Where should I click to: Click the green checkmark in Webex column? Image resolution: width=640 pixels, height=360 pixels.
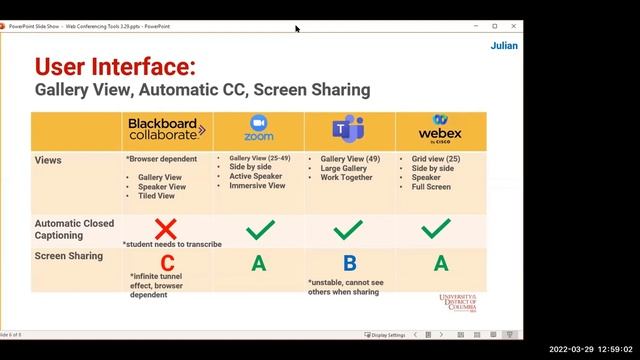coord(436,229)
